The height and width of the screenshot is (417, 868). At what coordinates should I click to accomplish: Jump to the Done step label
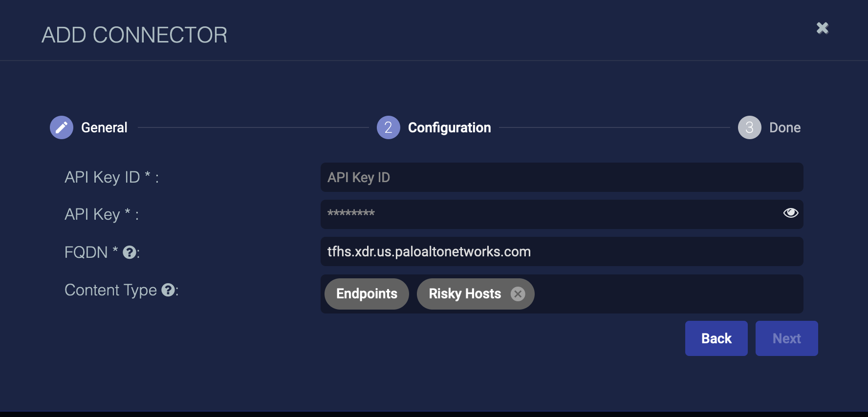pyautogui.click(x=784, y=127)
